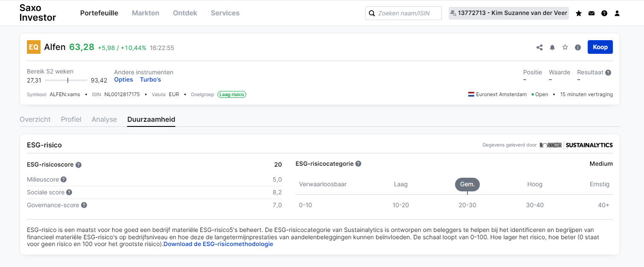The image size is (644, 267).
Task: Open the Markten menu
Action: 145,13
